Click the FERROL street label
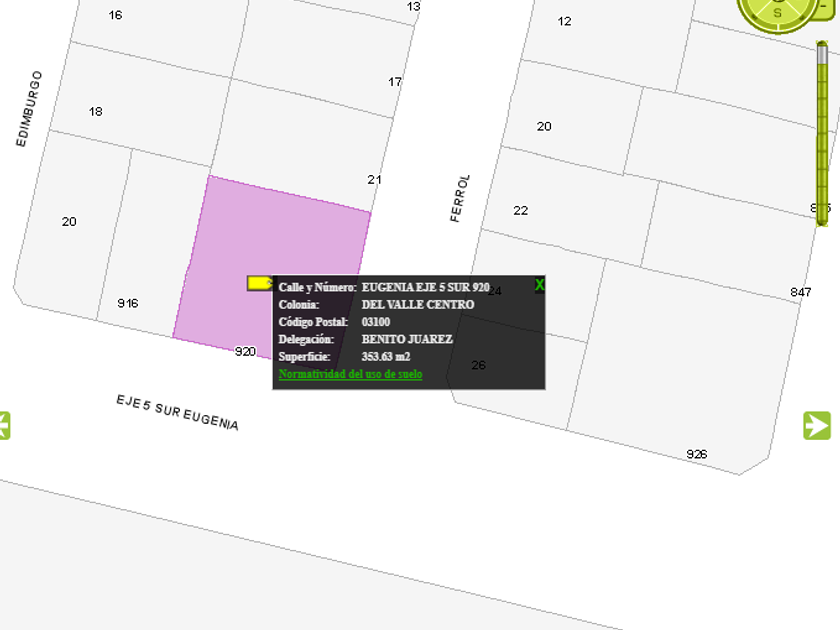Screen dimensions: 840x630 point(459,198)
